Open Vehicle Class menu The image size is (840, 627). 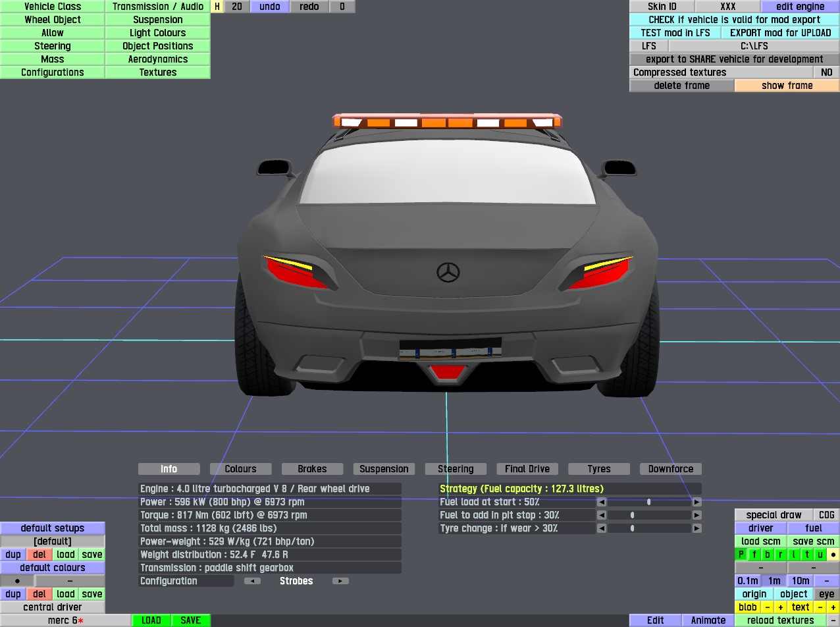(53, 7)
